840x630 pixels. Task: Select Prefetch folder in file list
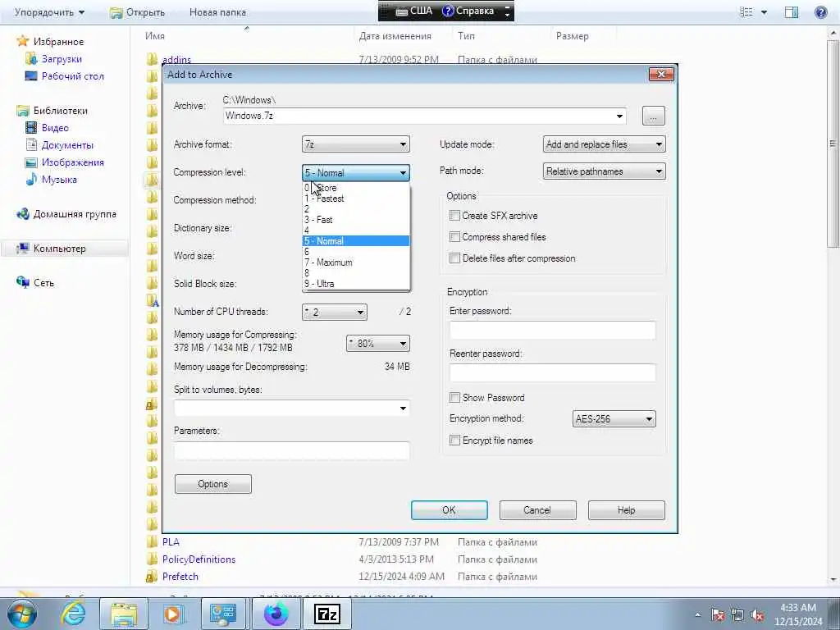point(180,577)
